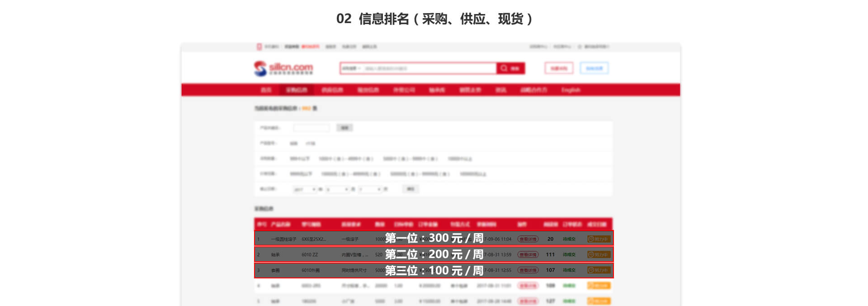This screenshot has height=306, width=868.
Task: Open the day dropdown in date filter
Action: coord(370,189)
